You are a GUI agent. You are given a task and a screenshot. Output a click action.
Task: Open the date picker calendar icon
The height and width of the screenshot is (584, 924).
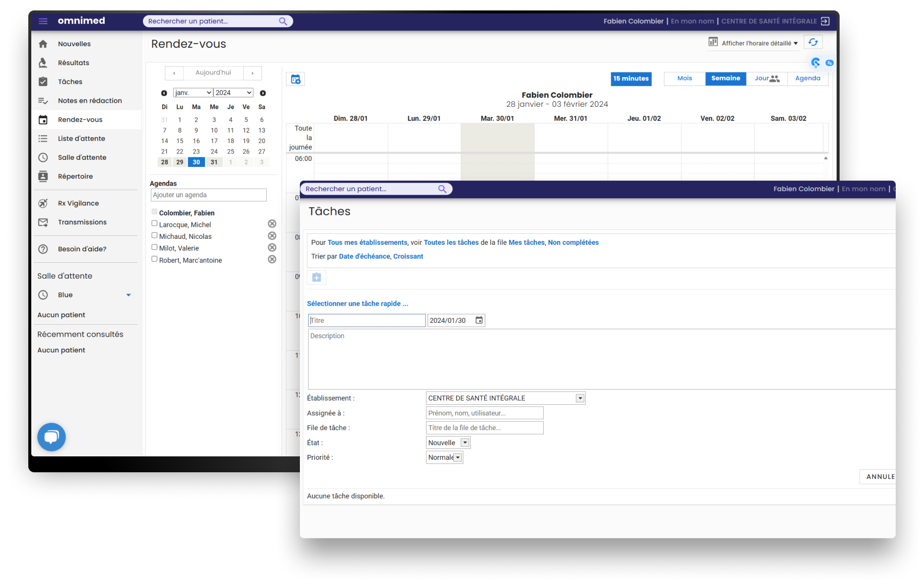point(479,320)
